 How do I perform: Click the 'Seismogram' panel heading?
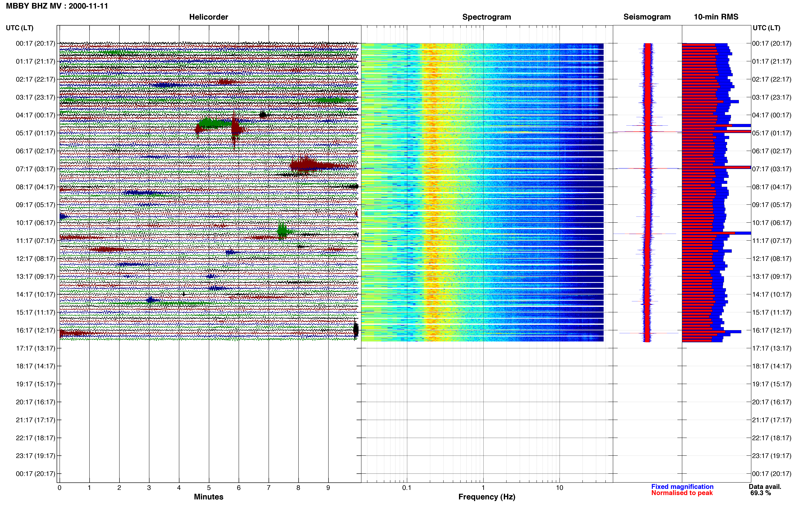pyautogui.click(x=647, y=17)
